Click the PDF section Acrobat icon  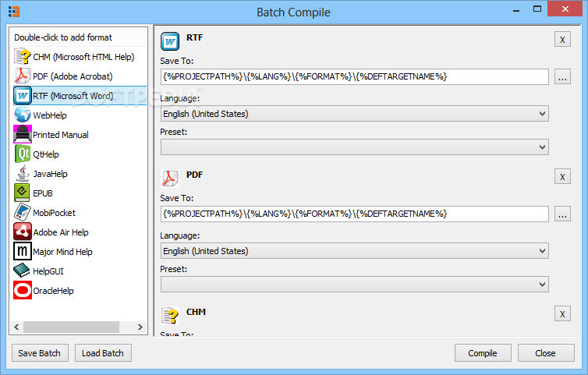pos(170,179)
